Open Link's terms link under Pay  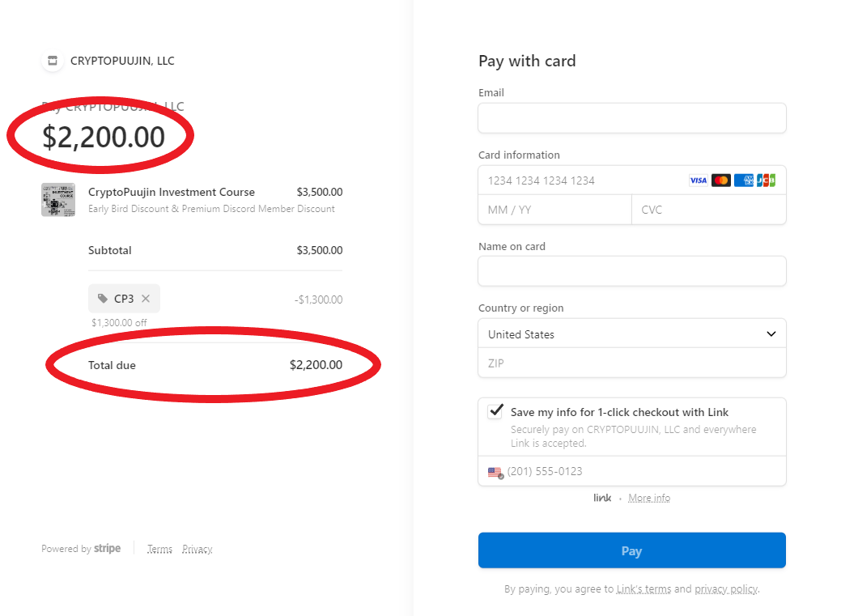(x=643, y=589)
